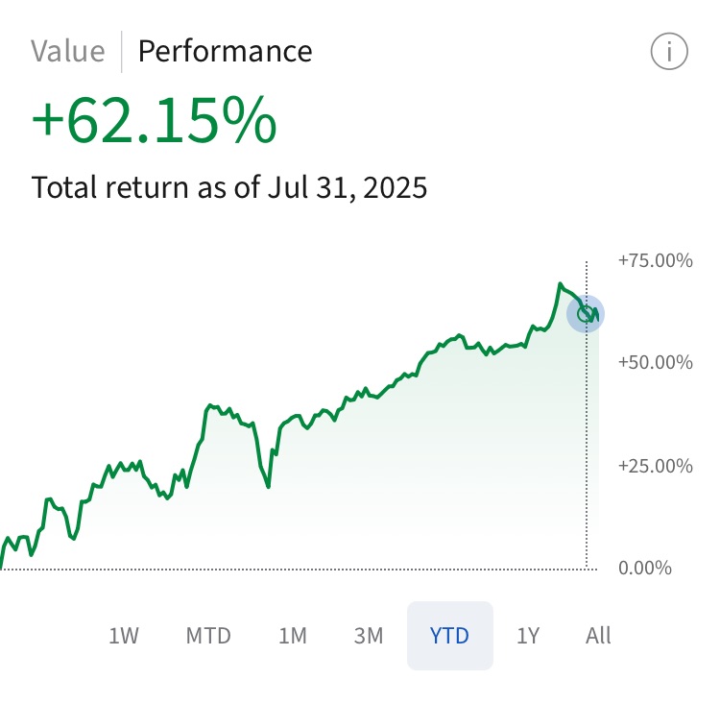This screenshot has width=720, height=728.
Task: Click the deepest mid-chart dip of the line
Action: tap(268, 486)
